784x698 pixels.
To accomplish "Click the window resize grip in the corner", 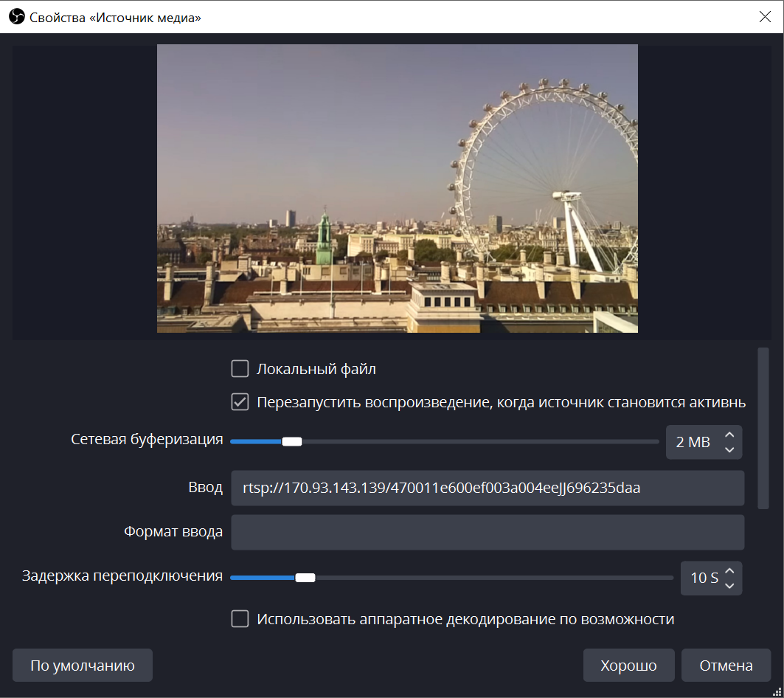I will [x=777, y=692].
